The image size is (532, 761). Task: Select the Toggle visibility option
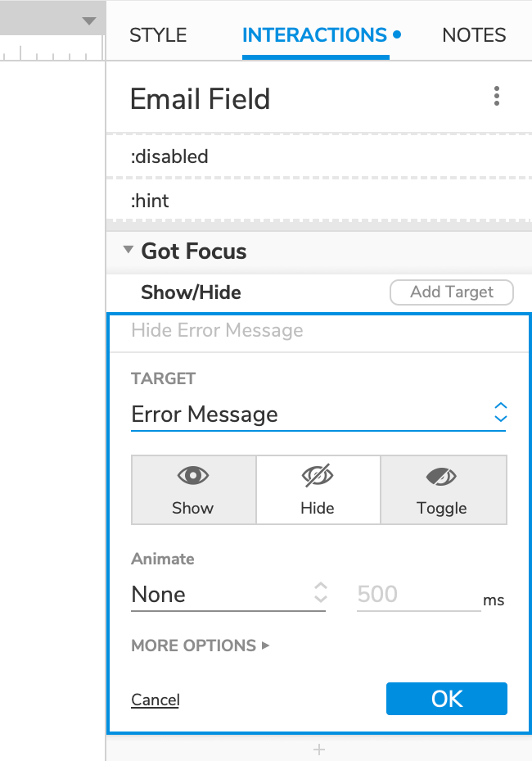[x=443, y=490]
